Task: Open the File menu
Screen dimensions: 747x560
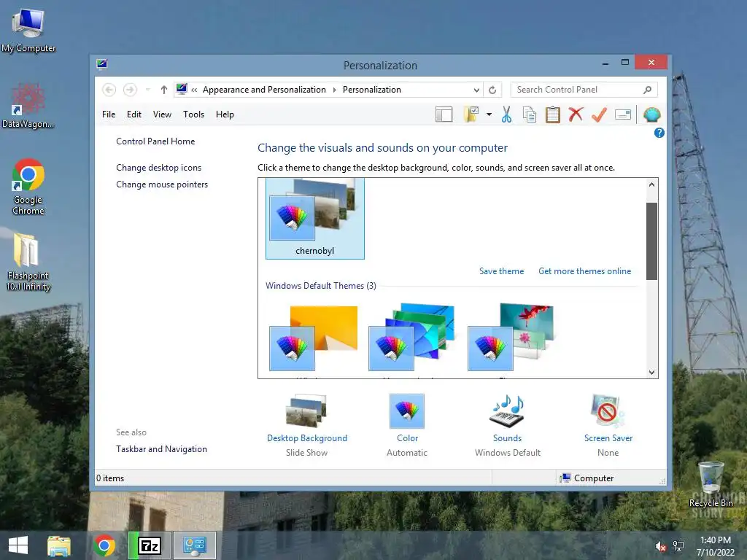Action: 109,114
